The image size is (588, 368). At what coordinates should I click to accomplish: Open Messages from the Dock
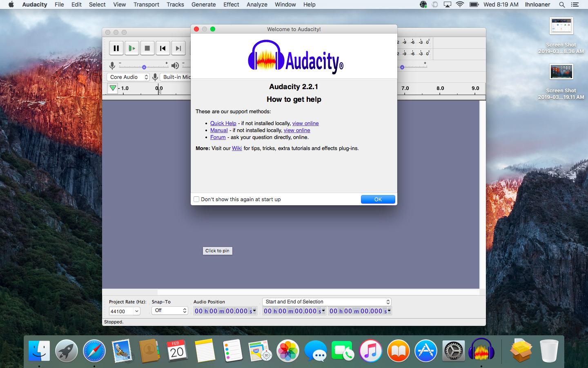click(316, 351)
